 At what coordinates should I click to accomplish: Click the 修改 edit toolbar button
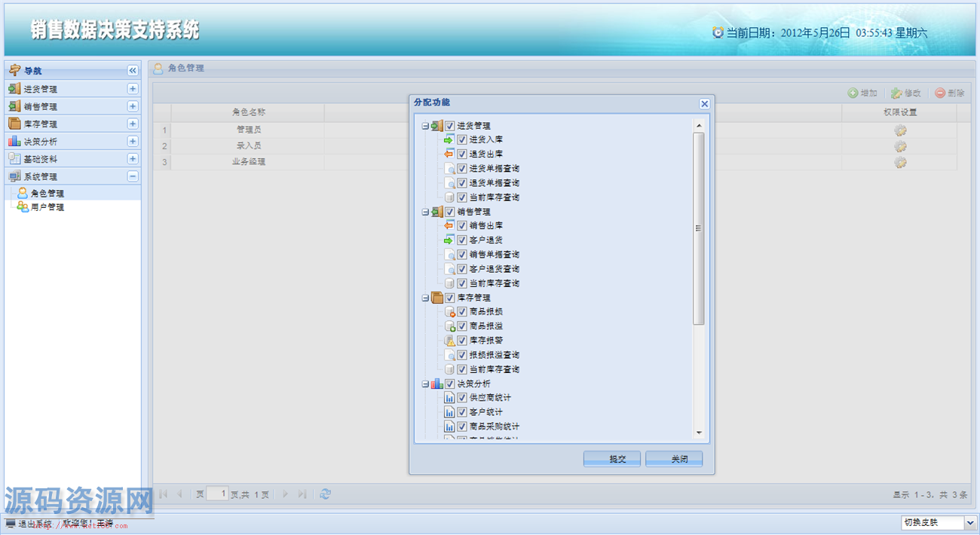coord(905,93)
